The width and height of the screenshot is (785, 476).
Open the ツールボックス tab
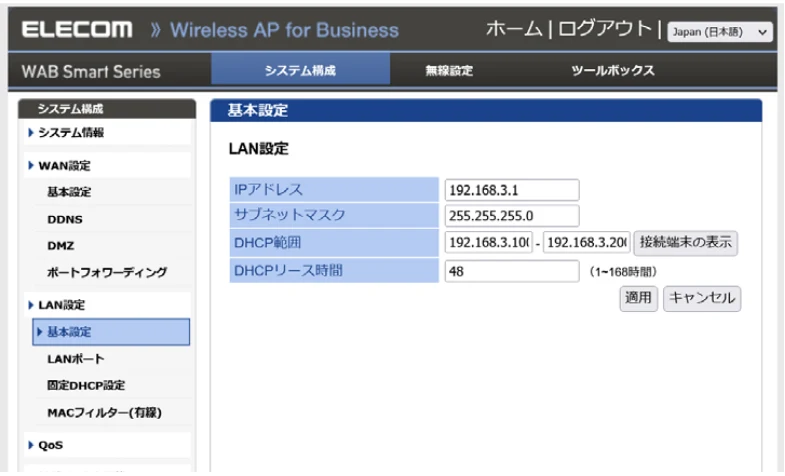[x=613, y=71]
